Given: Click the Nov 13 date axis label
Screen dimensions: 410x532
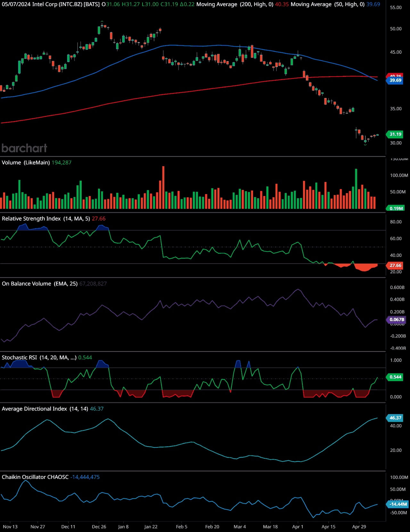Looking at the screenshot, I should [10, 527].
